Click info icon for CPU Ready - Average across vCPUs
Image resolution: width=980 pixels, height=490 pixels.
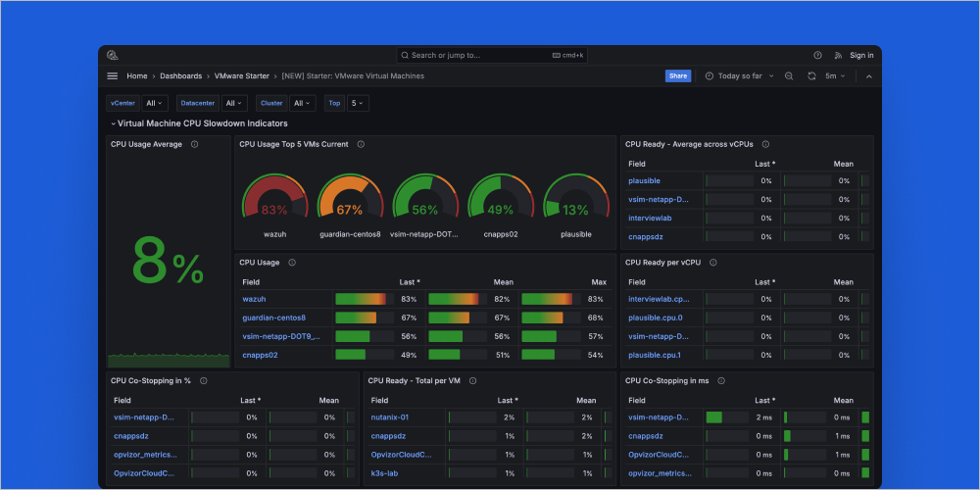765,144
